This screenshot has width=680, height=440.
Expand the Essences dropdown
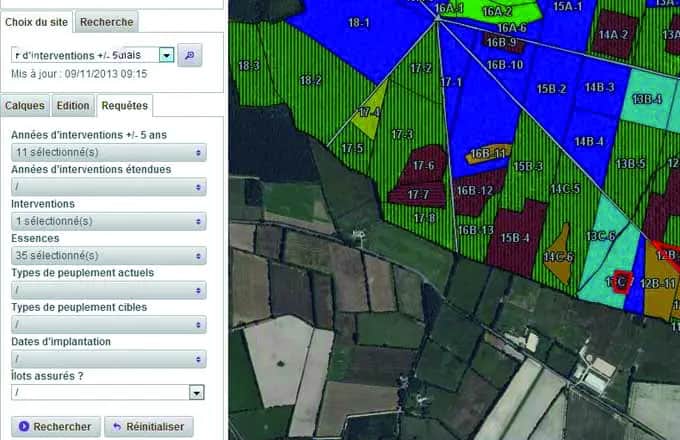tap(108, 255)
